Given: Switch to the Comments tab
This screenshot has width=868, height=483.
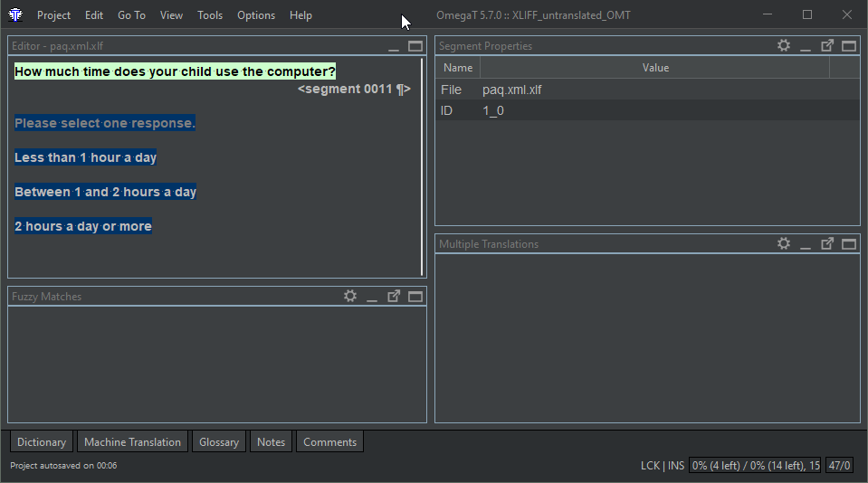Looking at the screenshot, I should coord(330,442).
